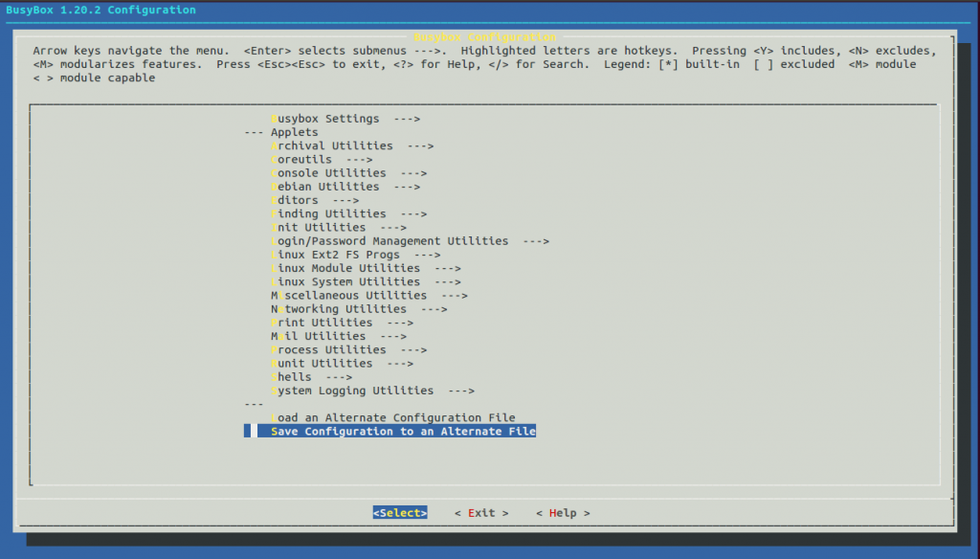
Task: Open Debian Utilities submenu
Action: (345, 187)
